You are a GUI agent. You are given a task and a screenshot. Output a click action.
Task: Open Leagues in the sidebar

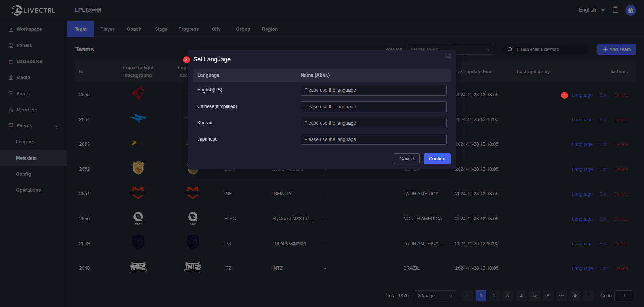(25, 142)
